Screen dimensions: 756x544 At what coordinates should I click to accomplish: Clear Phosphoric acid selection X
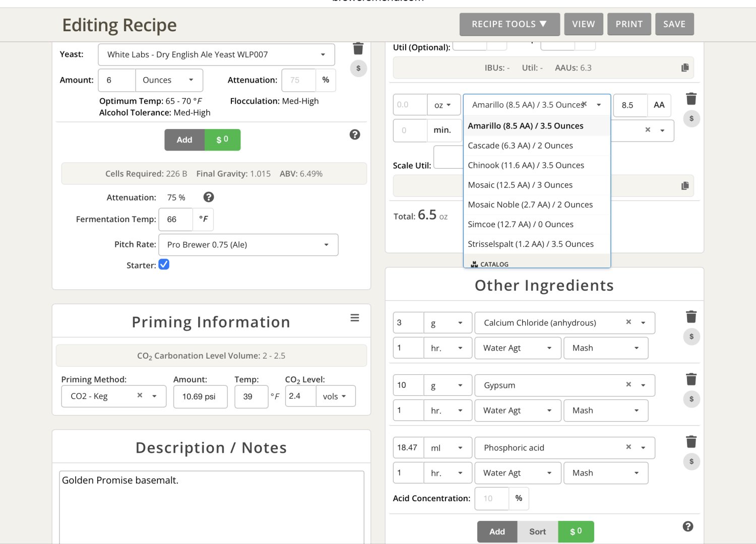(x=628, y=447)
